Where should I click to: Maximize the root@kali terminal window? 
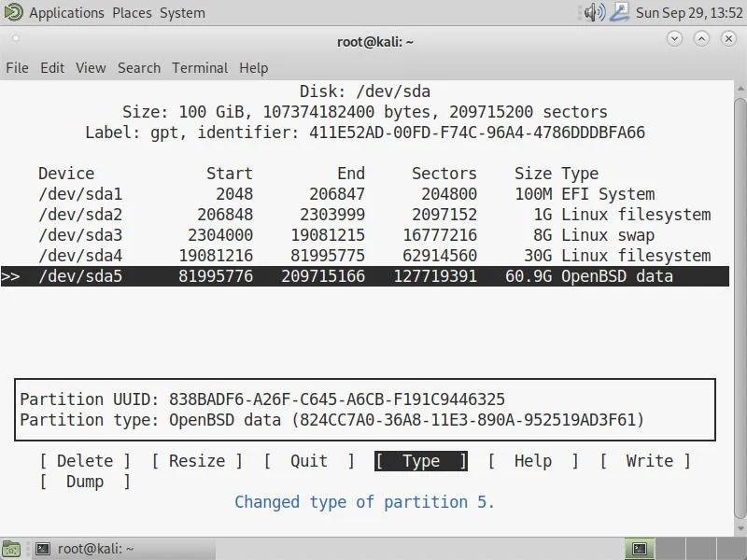tap(701, 38)
